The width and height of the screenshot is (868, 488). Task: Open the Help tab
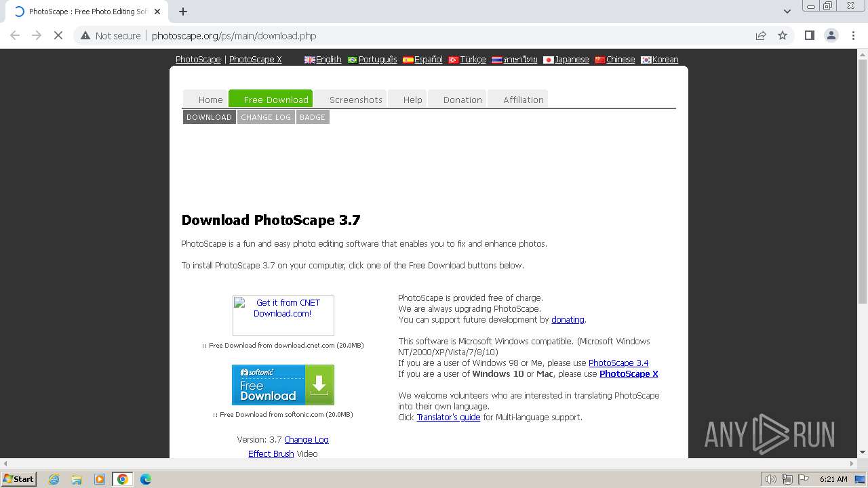tap(408, 100)
